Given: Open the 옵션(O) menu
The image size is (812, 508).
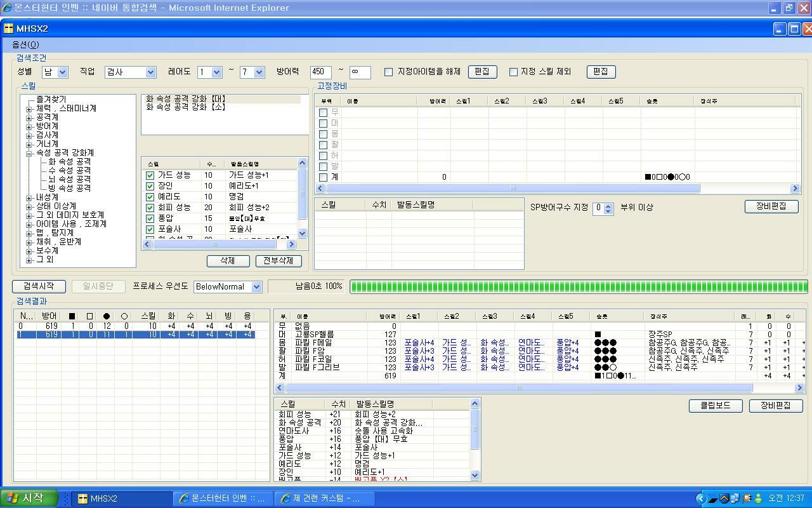Looking at the screenshot, I should [25, 44].
